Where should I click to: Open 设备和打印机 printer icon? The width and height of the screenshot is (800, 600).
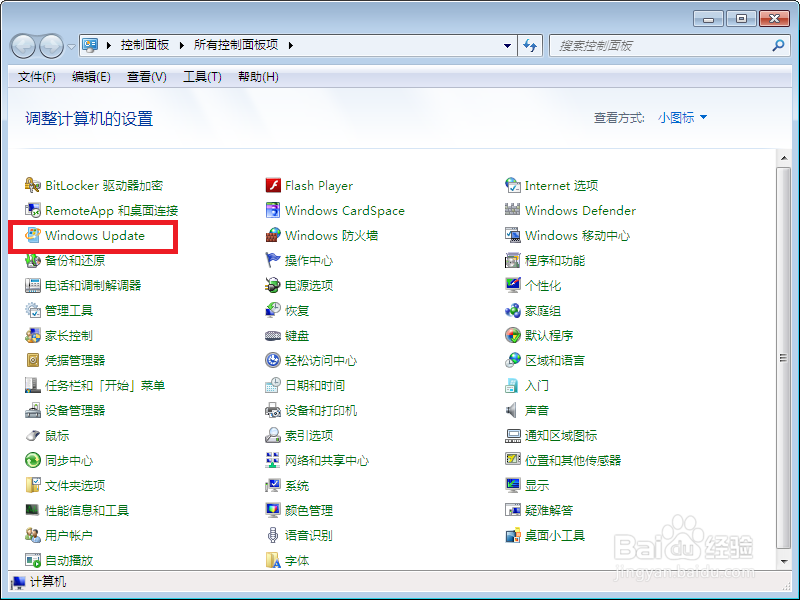(273, 410)
